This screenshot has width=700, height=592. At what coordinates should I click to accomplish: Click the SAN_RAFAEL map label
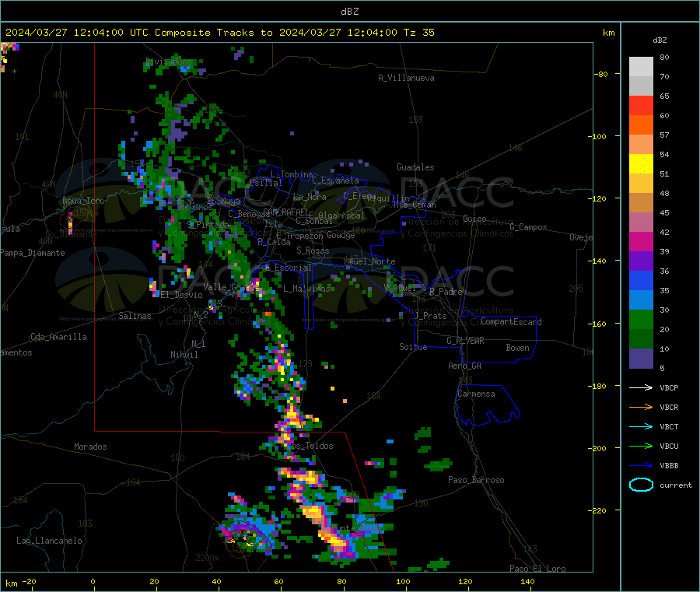pyautogui.click(x=285, y=212)
